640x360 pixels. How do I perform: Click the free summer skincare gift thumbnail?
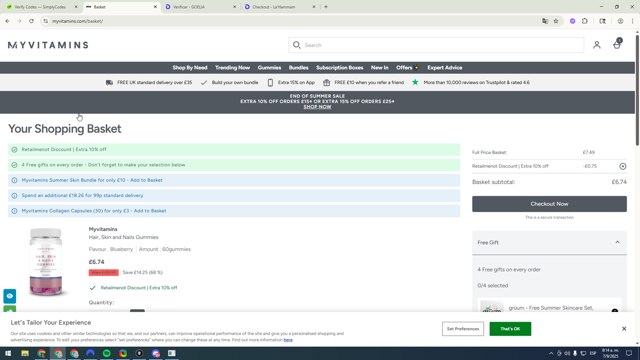(491, 307)
